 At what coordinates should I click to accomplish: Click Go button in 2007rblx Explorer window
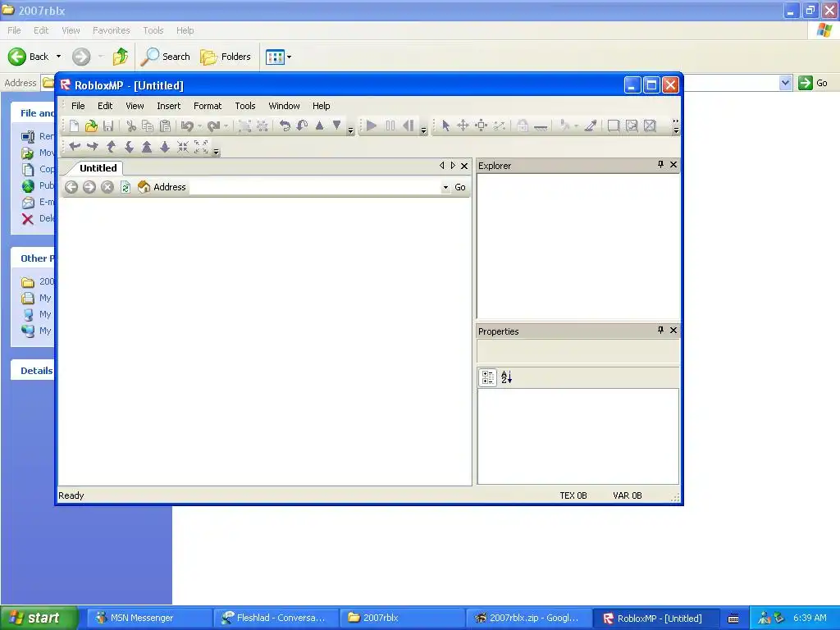pyautogui.click(x=813, y=83)
